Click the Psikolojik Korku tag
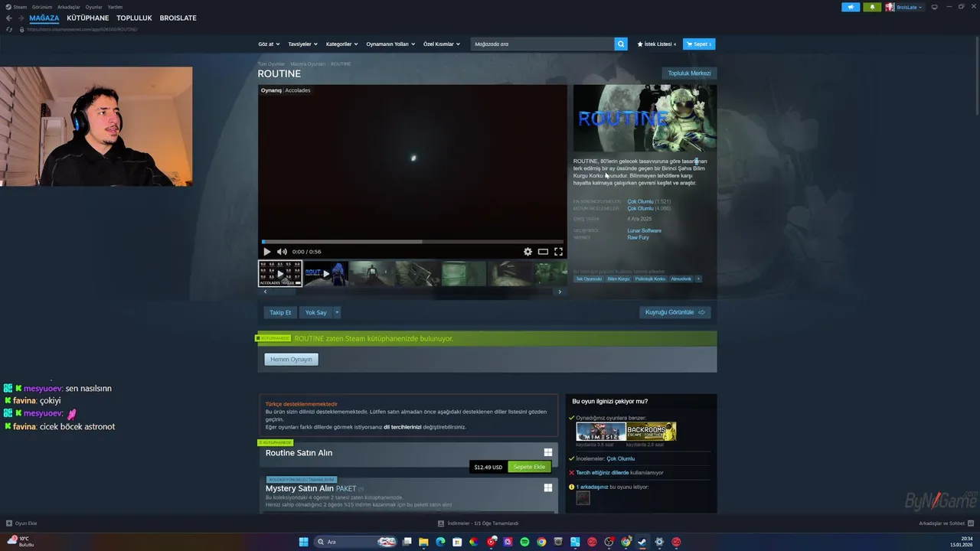 (x=650, y=279)
